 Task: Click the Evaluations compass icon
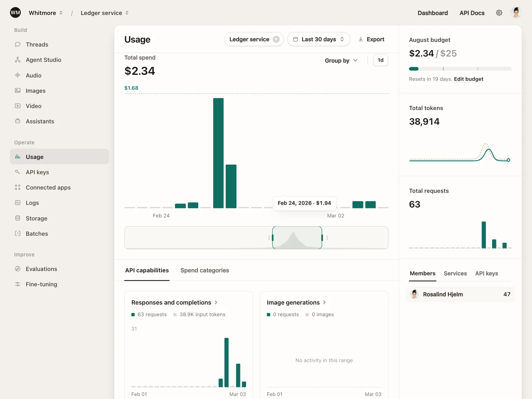18,269
